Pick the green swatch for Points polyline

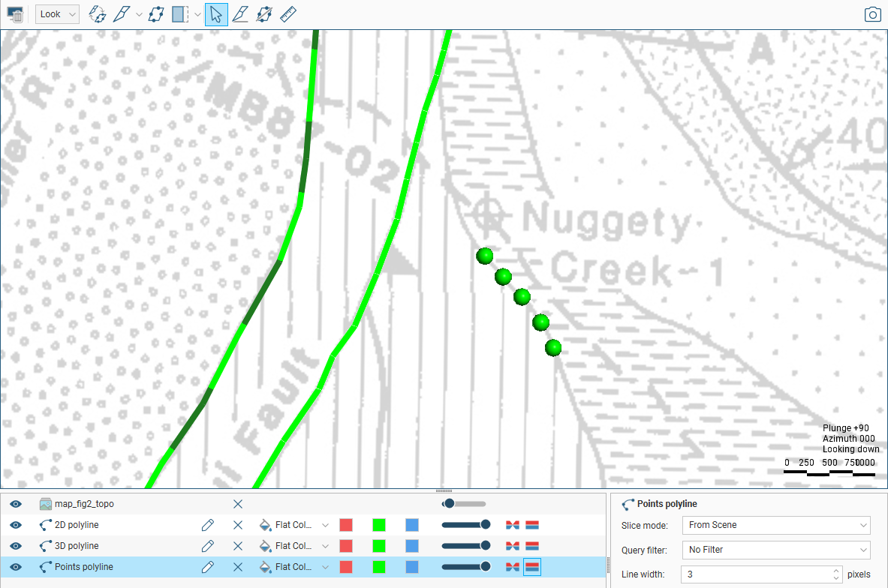tap(379, 567)
